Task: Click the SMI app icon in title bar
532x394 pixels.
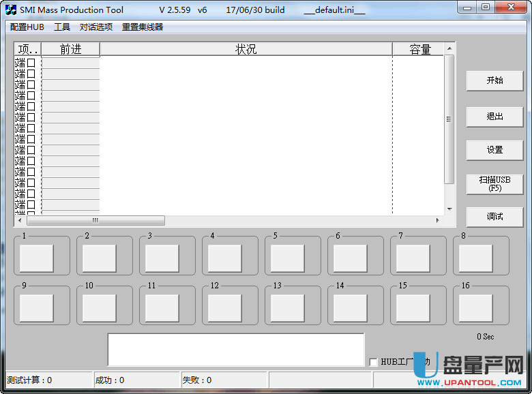Action: coord(10,10)
